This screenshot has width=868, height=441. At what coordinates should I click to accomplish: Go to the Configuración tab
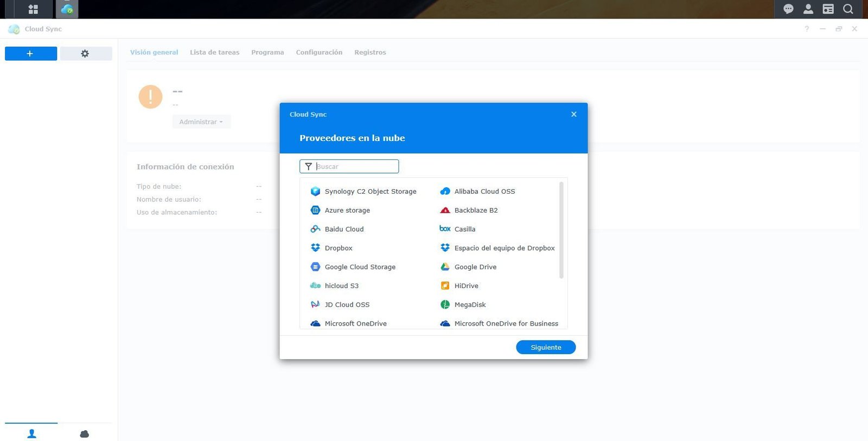pyautogui.click(x=319, y=53)
